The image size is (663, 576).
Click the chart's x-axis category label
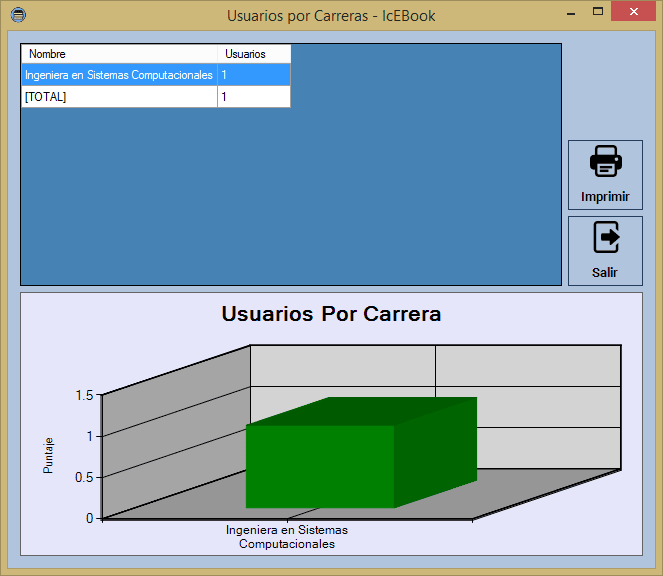point(287,537)
